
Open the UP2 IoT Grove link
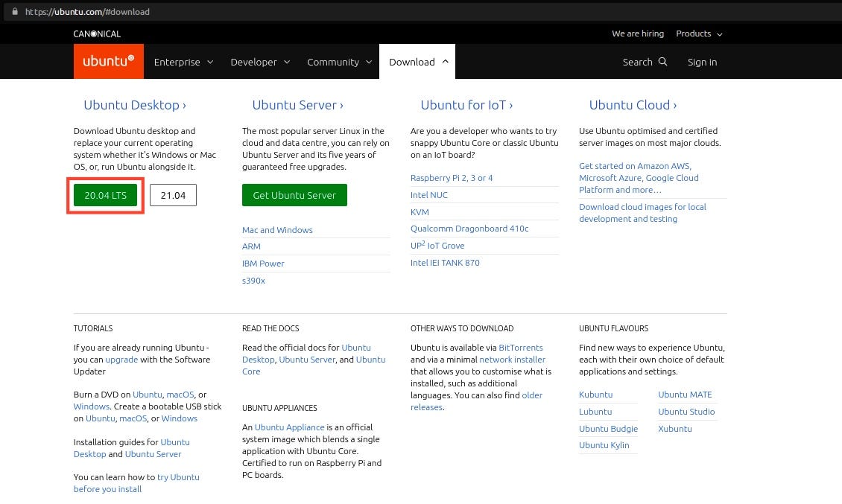coord(437,245)
